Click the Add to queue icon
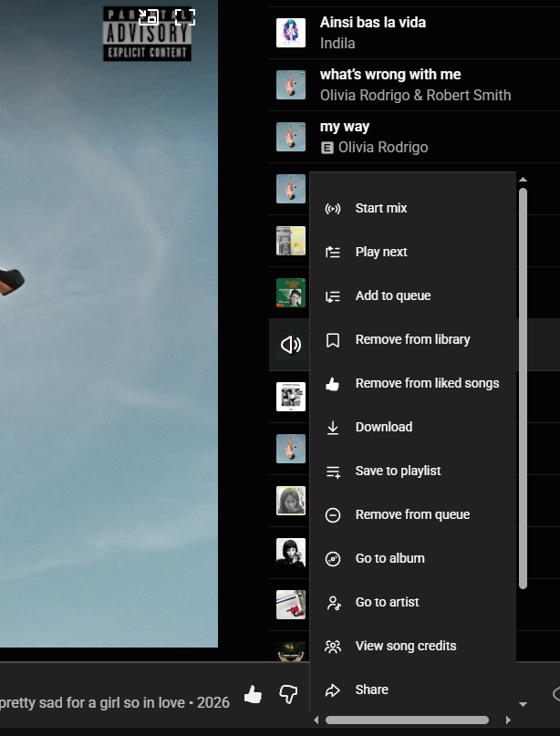The width and height of the screenshot is (560, 736). tap(333, 296)
